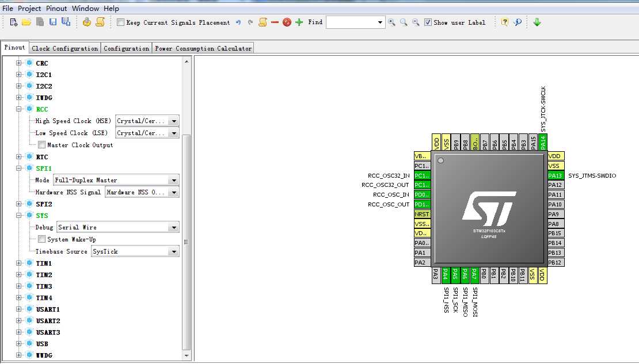Screen dimensions: 639x364
Task: Open a project with the yellow folder icon
Action: pos(26,22)
